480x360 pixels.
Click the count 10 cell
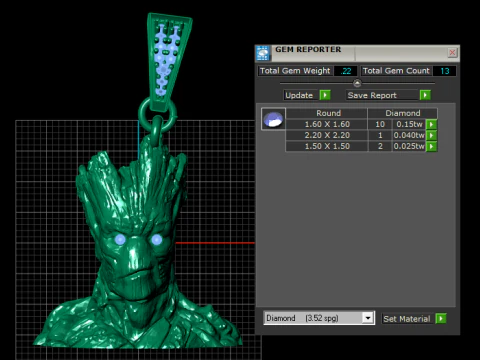pyautogui.click(x=380, y=124)
